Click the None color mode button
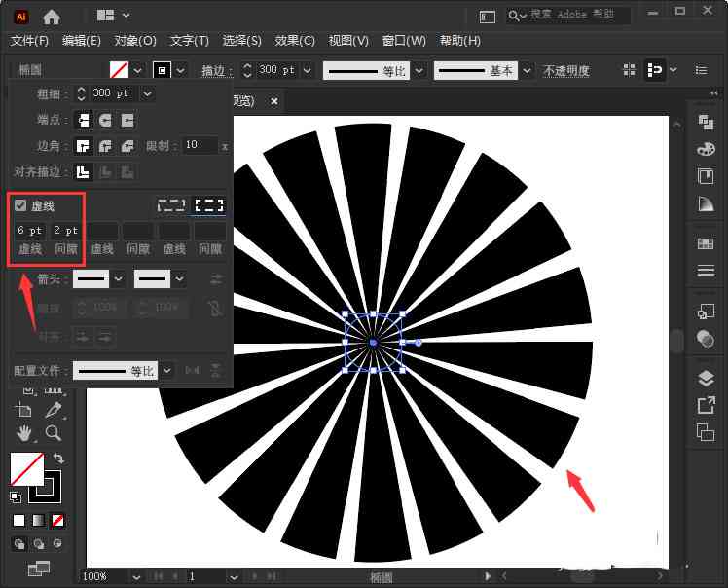Screen dimensions: 728x588 coord(57,520)
